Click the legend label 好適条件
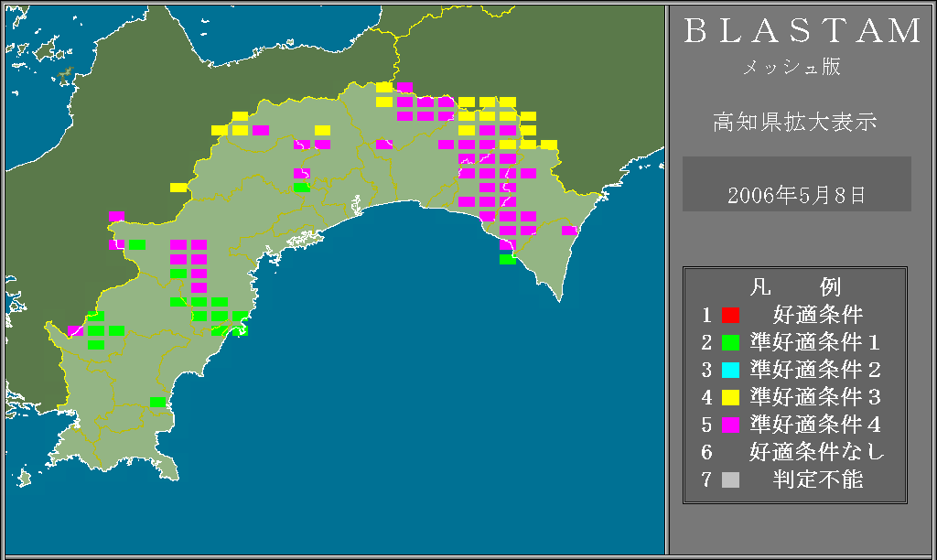 (818, 315)
